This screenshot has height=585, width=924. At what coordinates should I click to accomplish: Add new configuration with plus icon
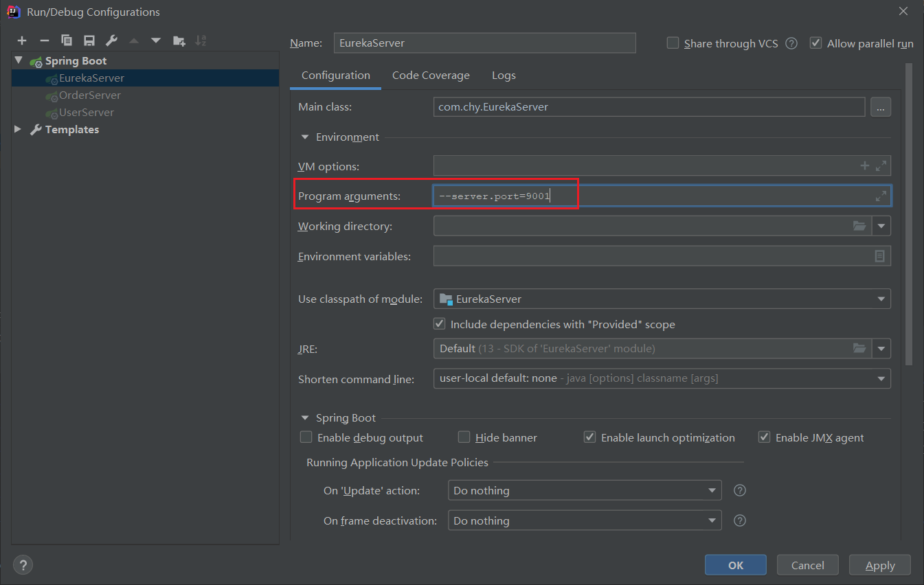(22, 41)
